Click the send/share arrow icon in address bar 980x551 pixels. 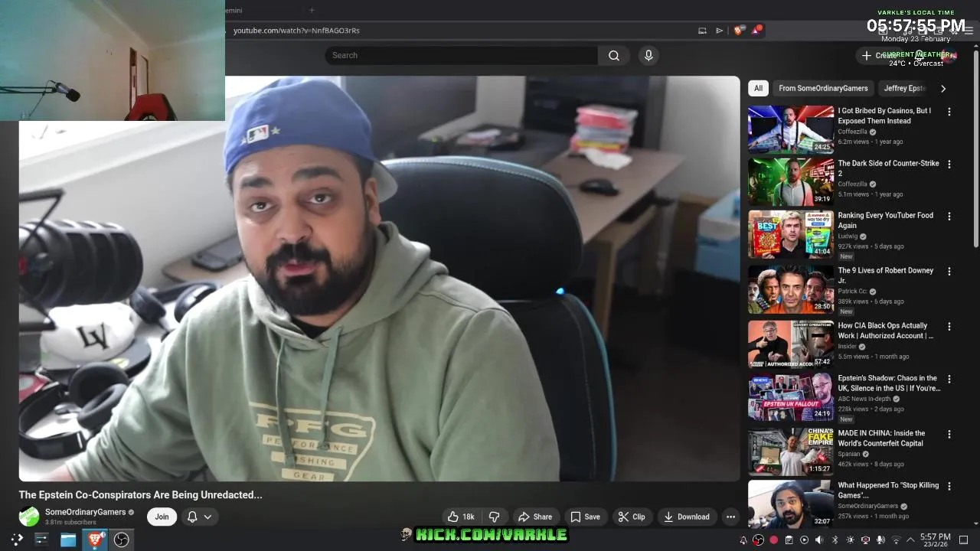(x=720, y=31)
